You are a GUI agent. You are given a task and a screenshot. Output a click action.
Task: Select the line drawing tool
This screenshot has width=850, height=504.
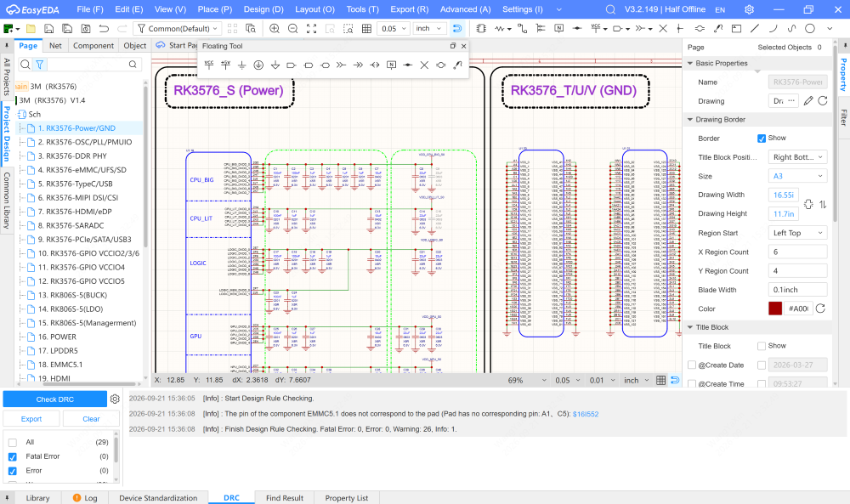point(755,28)
